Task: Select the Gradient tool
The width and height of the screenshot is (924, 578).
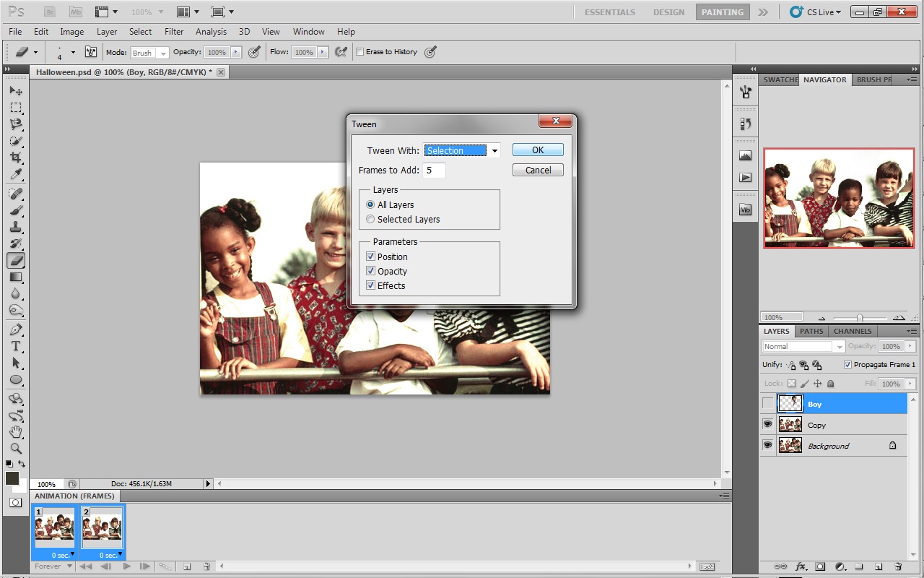Action: 16,277
